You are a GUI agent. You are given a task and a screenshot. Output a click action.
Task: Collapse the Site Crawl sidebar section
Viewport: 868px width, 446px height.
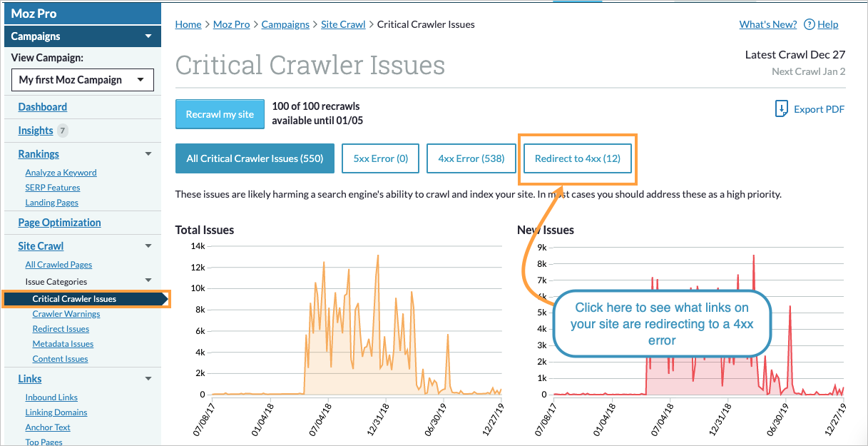(148, 245)
